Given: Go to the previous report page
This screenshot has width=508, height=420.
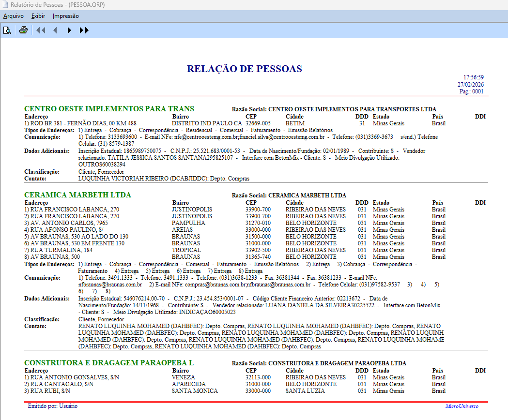Looking at the screenshot, I should click(x=55, y=30).
